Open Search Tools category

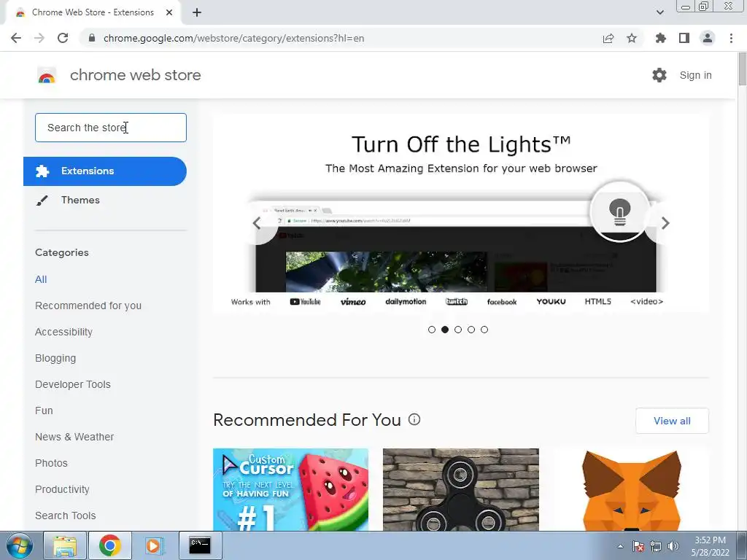65,516
